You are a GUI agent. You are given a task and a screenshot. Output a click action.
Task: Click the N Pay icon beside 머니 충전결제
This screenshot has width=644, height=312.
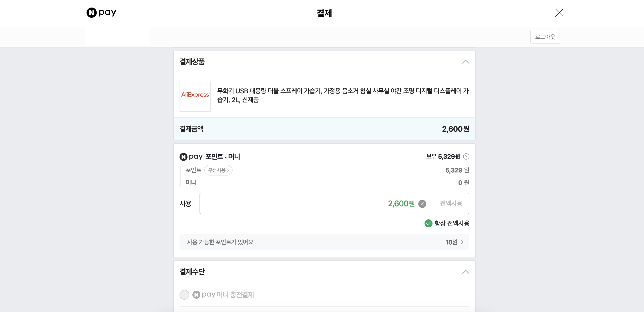(x=197, y=295)
